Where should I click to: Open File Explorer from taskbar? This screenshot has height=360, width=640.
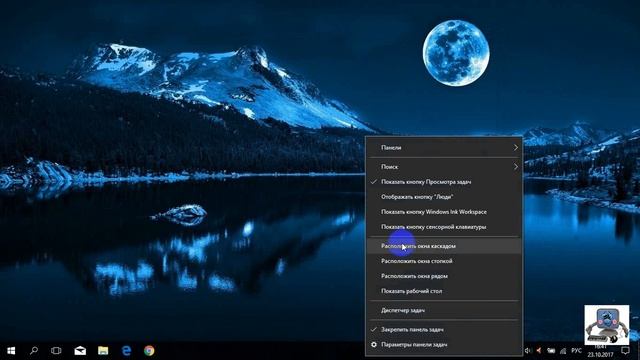[x=103, y=351]
